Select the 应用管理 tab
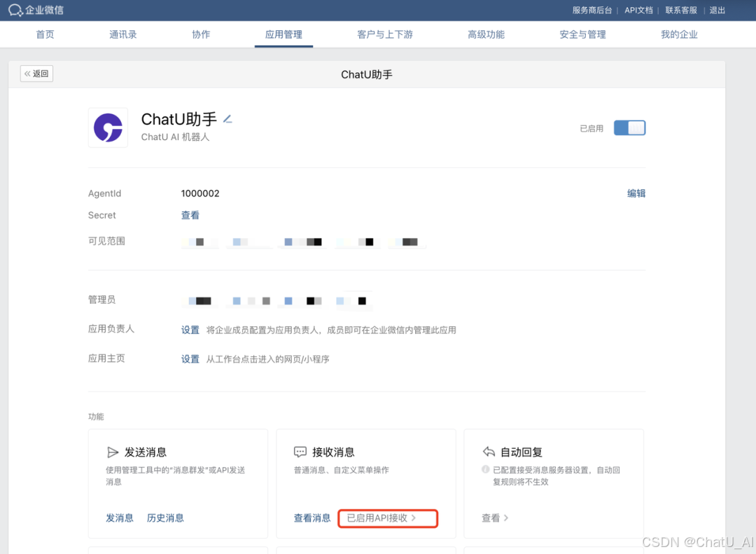Viewport: 756px width, 554px height. click(283, 34)
